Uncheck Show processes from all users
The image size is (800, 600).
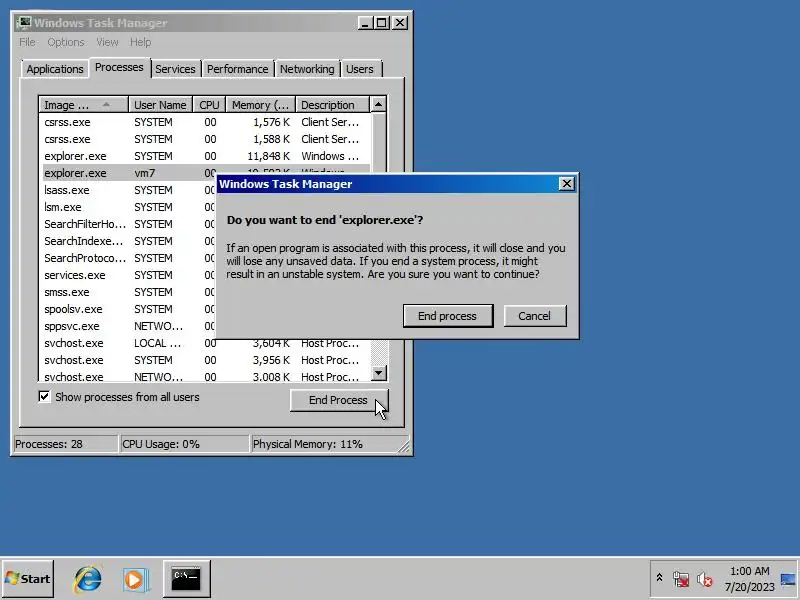pyautogui.click(x=44, y=396)
